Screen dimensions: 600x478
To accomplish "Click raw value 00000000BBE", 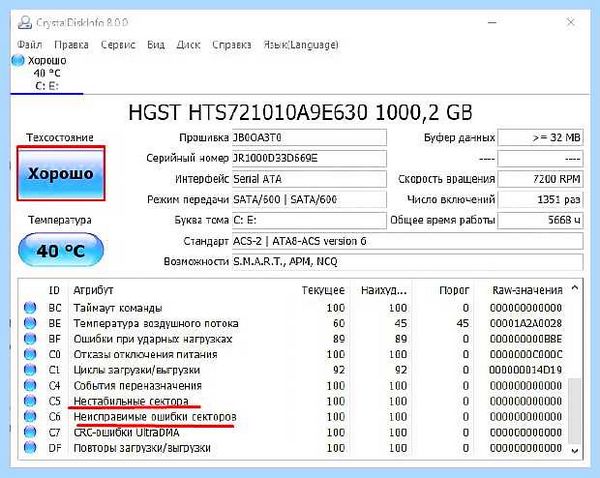I will click(526, 339).
